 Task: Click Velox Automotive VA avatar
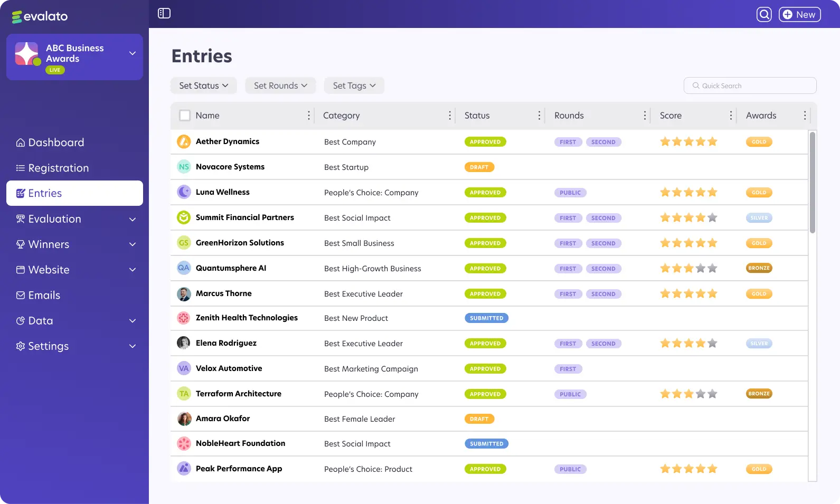coord(184,368)
